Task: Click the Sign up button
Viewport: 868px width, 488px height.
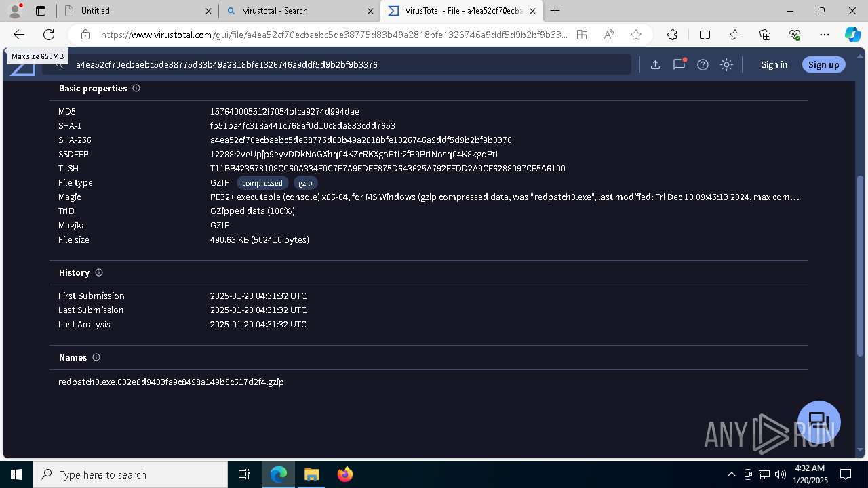Action: pyautogui.click(x=824, y=64)
